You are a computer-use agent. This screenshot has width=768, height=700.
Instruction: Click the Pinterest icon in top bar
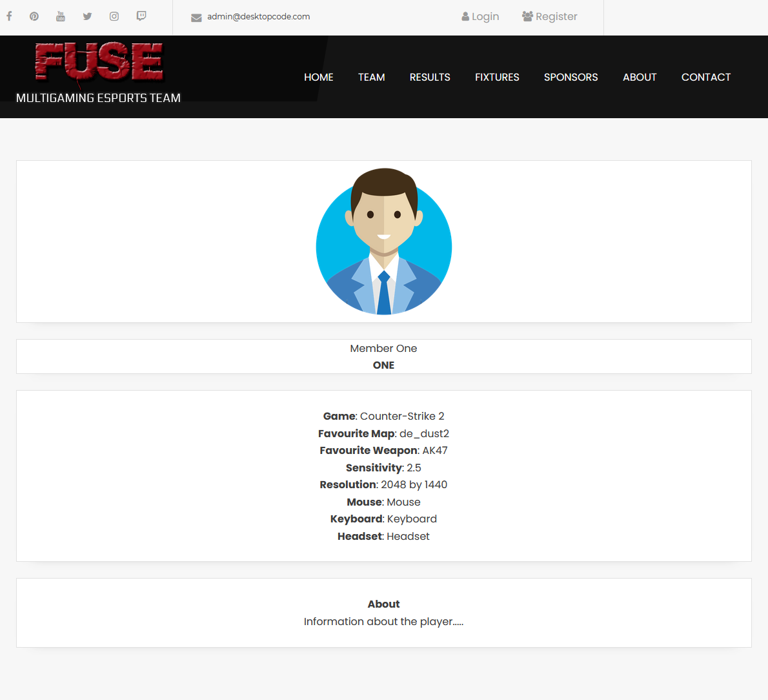tap(34, 16)
